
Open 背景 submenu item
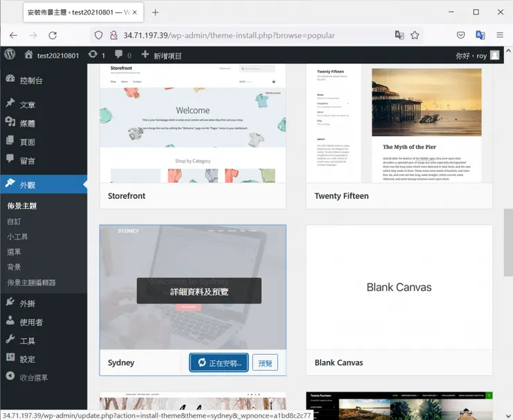click(14, 268)
